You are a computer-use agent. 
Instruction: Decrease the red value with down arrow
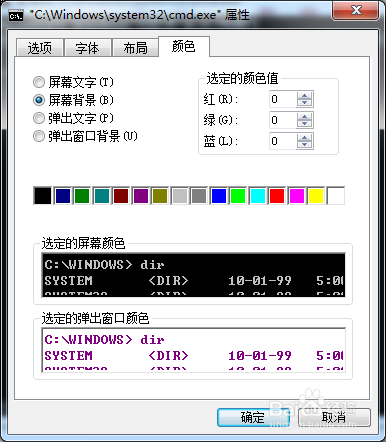pyautogui.click(x=304, y=103)
